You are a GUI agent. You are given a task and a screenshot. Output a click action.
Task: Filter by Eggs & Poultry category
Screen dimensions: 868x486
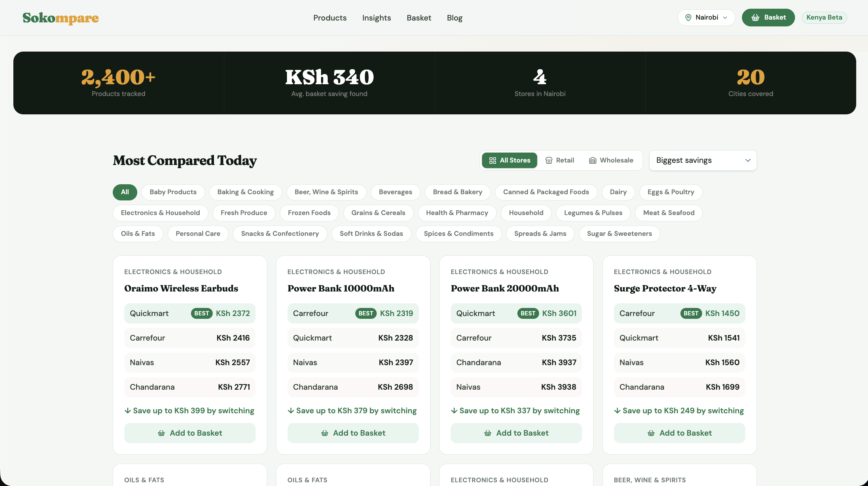pyautogui.click(x=670, y=192)
